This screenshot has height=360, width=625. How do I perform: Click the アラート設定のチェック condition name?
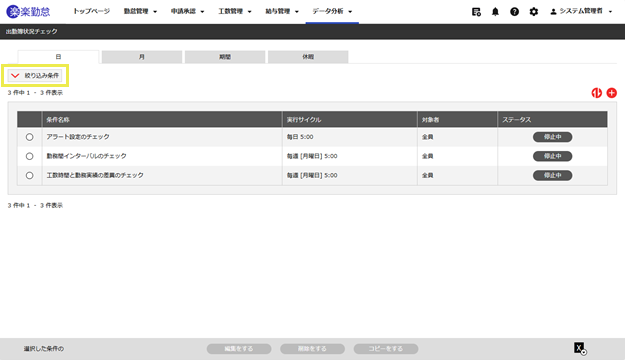[x=78, y=137]
